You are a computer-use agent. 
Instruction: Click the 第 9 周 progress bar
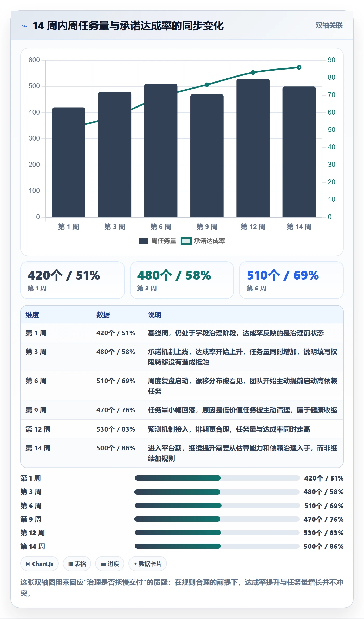pos(217,519)
